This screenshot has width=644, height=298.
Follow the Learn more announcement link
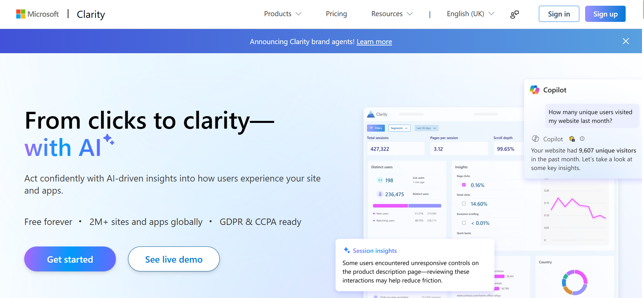click(x=374, y=42)
